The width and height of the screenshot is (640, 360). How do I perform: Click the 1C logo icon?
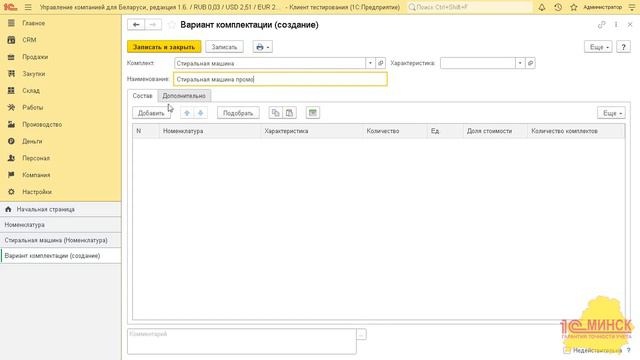[10, 7]
